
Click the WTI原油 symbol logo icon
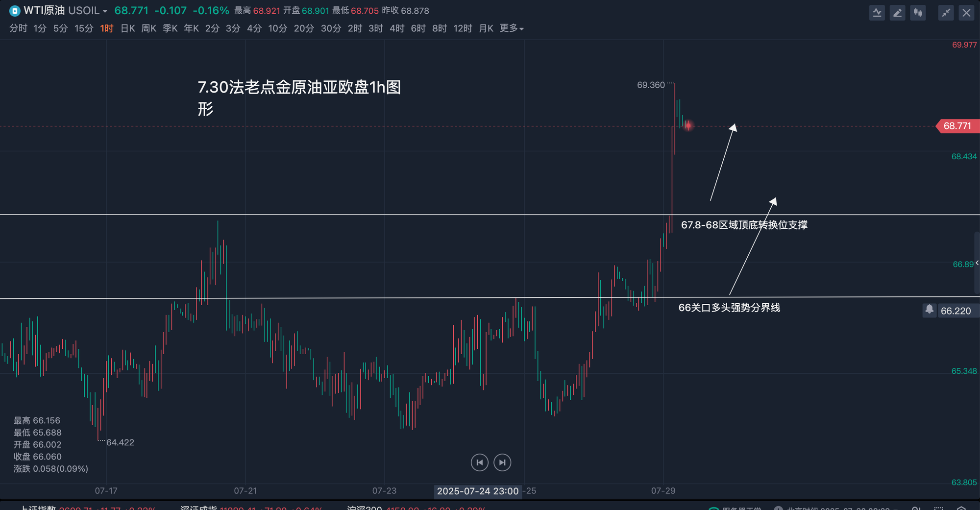click(14, 11)
